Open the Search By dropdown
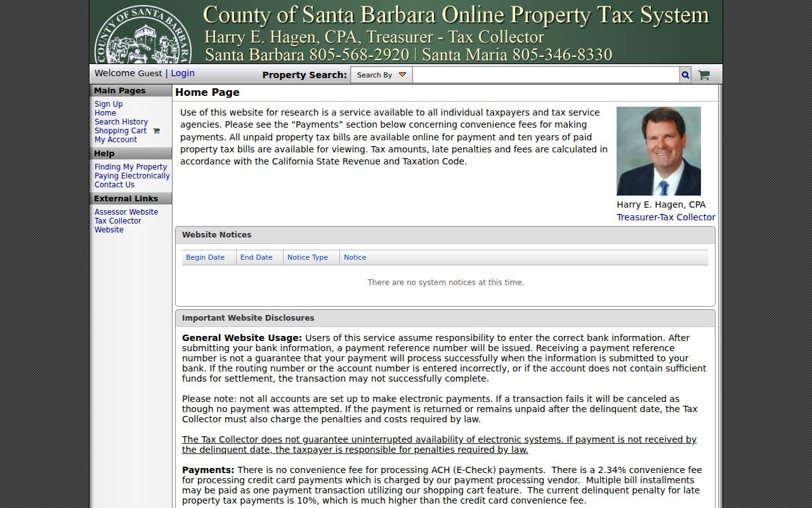 [x=381, y=75]
